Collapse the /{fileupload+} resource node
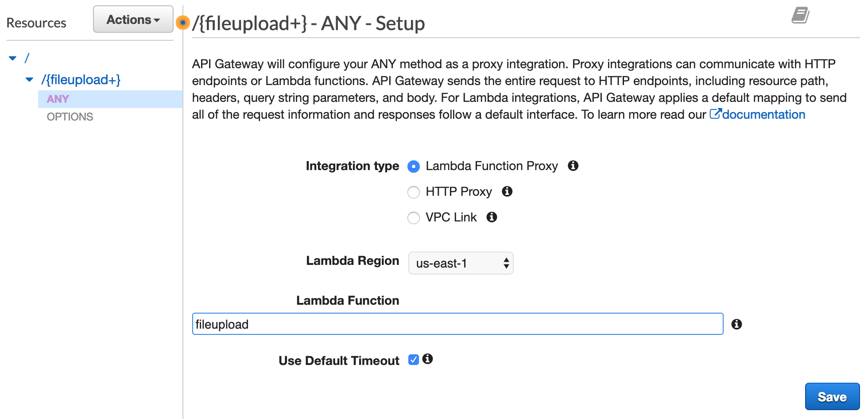 (30, 80)
